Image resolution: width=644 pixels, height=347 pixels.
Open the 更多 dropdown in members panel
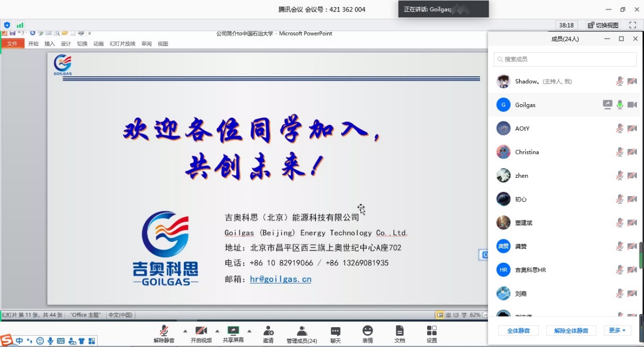[x=617, y=330]
